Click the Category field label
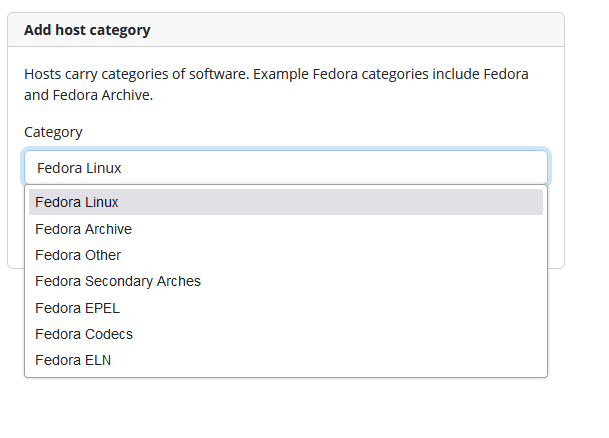The width and height of the screenshot is (609, 438). click(53, 132)
